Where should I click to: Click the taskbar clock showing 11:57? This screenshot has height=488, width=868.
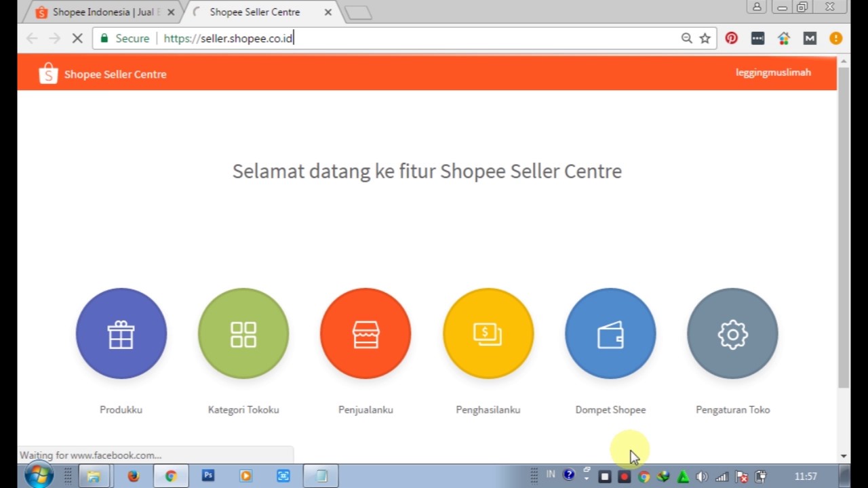806,476
